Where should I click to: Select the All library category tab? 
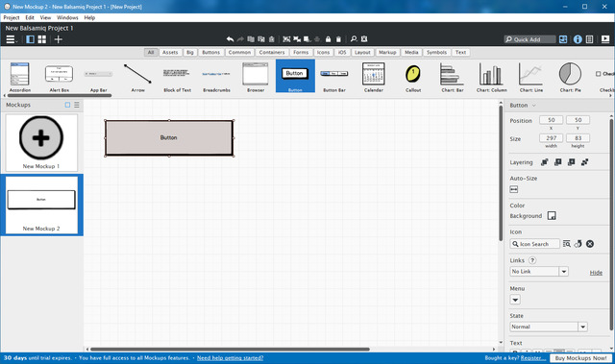(151, 52)
